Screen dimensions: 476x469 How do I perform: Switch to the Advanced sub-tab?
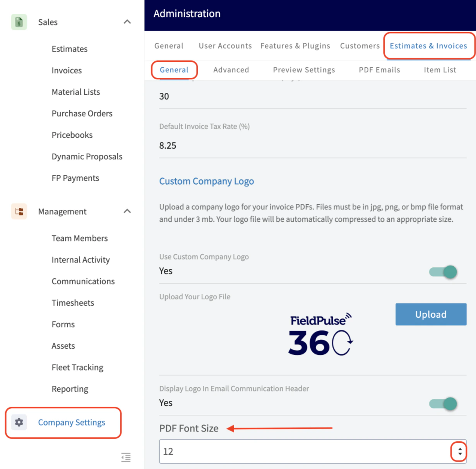[231, 70]
